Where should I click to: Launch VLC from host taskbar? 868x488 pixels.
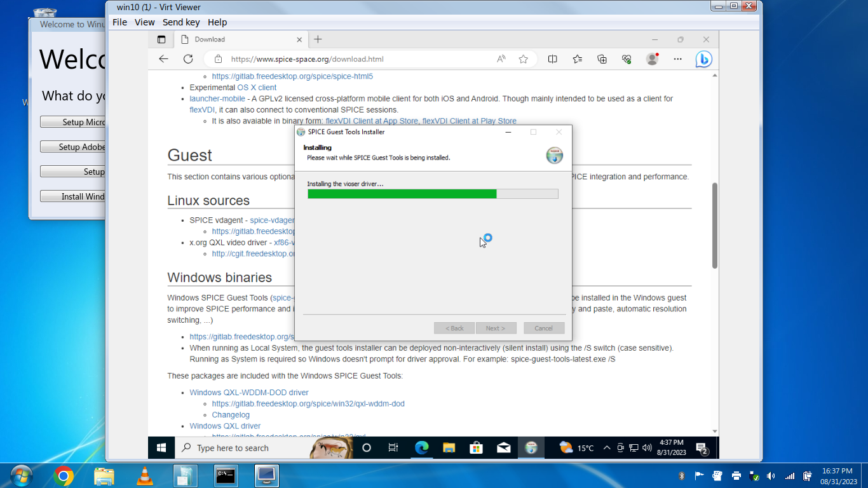point(145,476)
